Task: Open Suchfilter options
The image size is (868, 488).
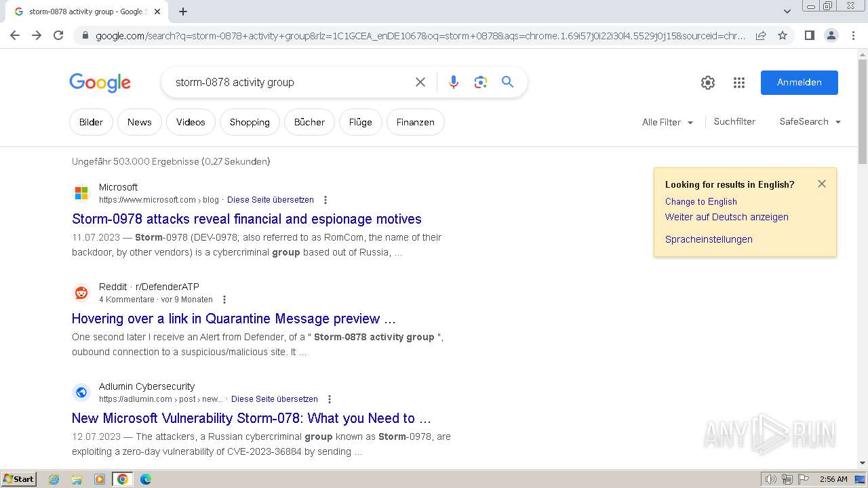Action: click(x=734, y=121)
